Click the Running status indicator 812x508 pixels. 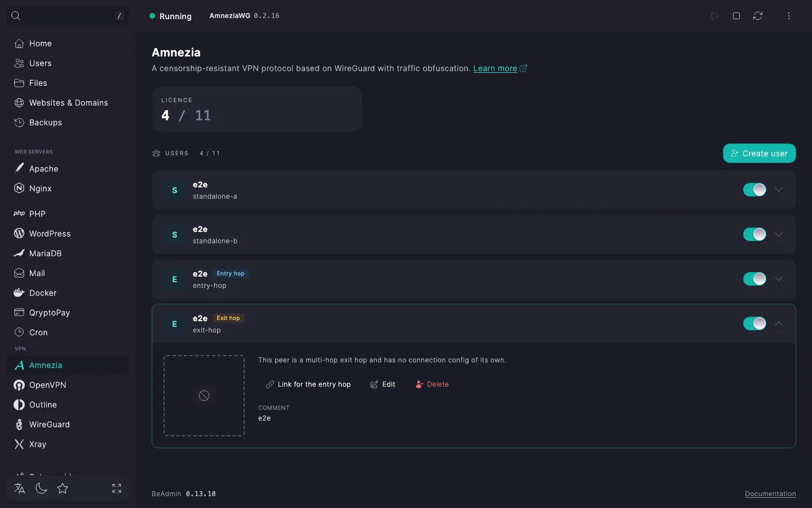(x=170, y=16)
